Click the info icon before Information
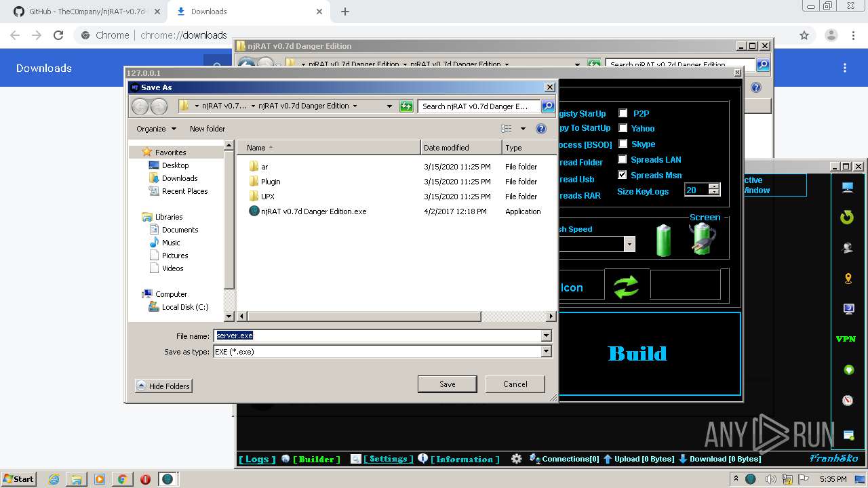Viewport: 868px width, 488px height. 423,459
